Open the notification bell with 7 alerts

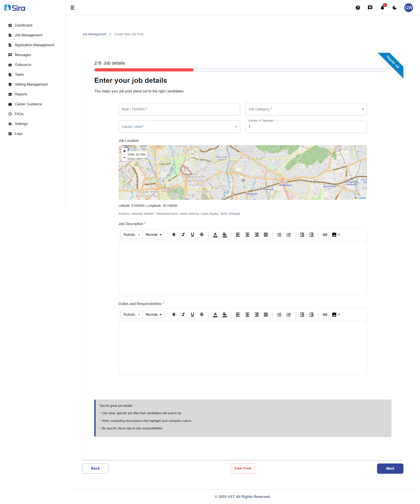tap(382, 8)
